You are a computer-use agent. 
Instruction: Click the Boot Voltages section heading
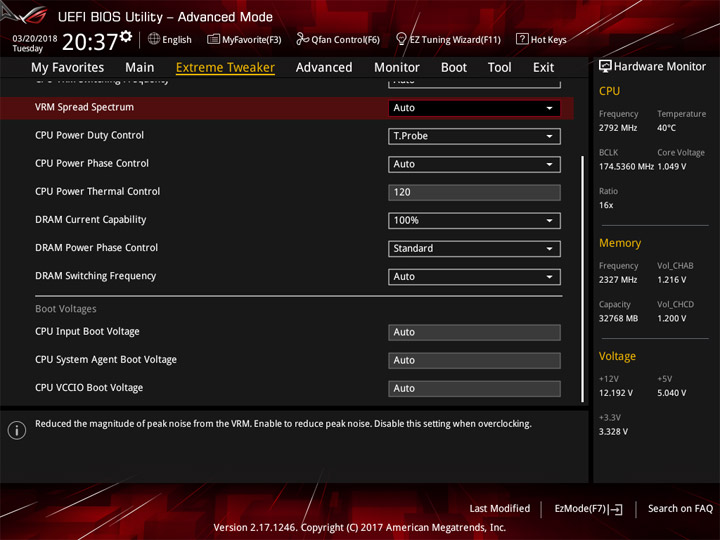pyautogui.click(x=66, y=309)
